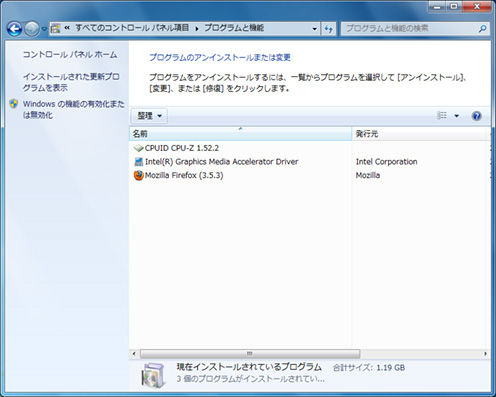Focus the プログラムと機能の検索 search box
The width and height of the screenshot is (496, 397).
415,29
